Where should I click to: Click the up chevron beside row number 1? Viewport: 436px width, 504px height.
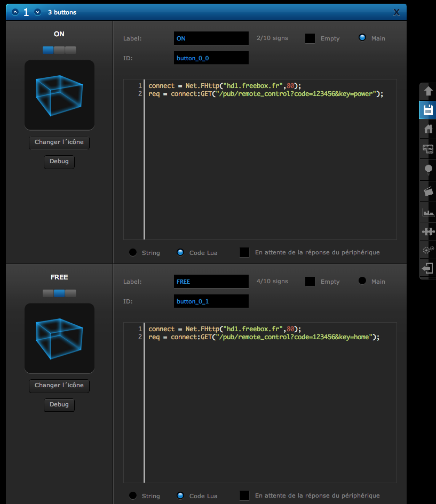coord(15,12)
